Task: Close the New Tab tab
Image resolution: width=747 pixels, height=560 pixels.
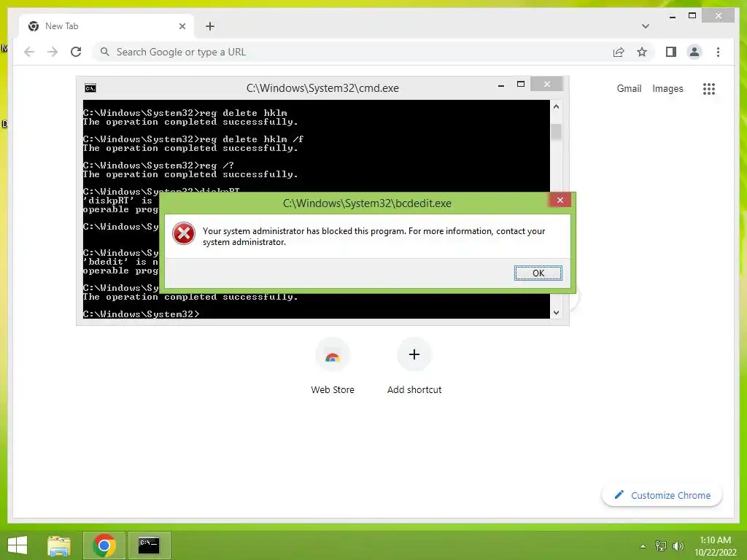Action: tap(182, 26)
